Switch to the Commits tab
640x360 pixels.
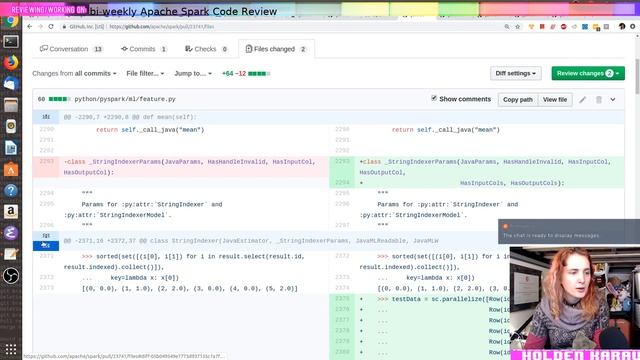(x=144, y=49)
